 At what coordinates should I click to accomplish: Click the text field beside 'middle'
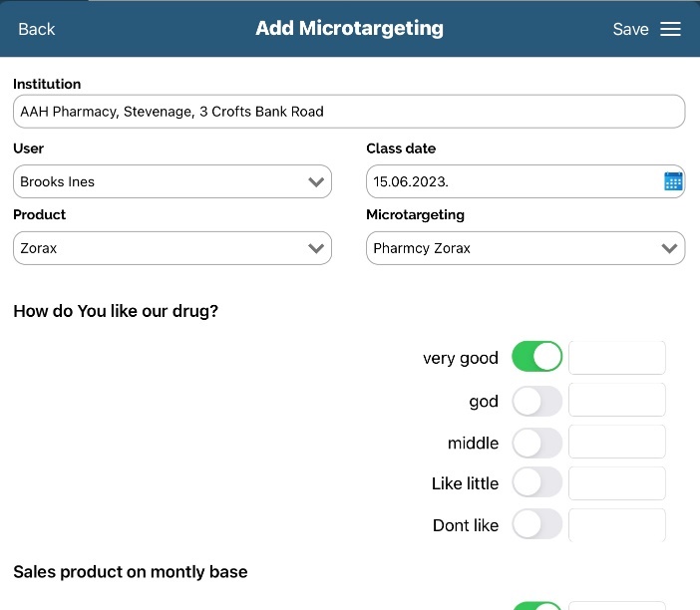click(x=616, y=443)
